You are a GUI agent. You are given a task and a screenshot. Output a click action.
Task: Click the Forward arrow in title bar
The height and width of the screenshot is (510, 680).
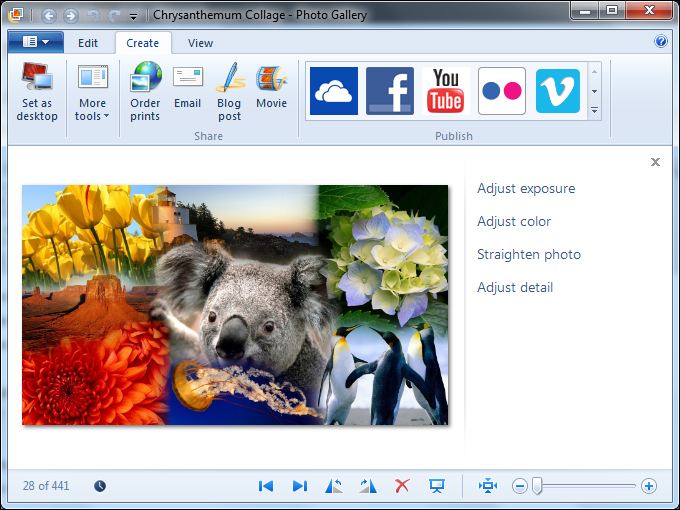[x=71, y=16]
